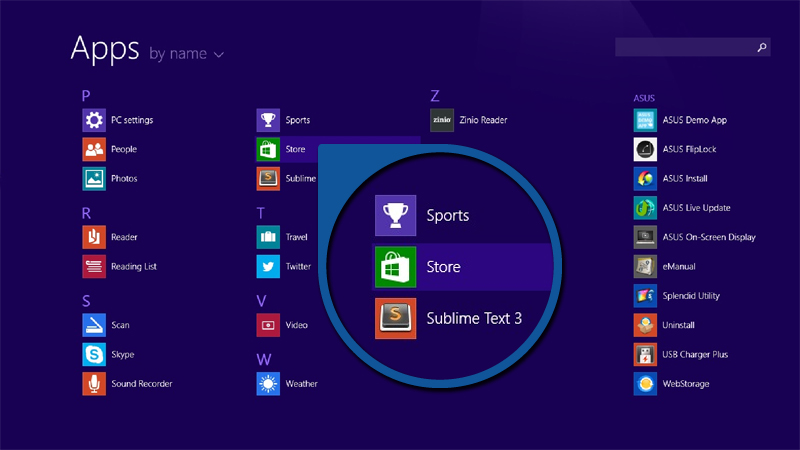Click the R group letter header

(86, 213)
